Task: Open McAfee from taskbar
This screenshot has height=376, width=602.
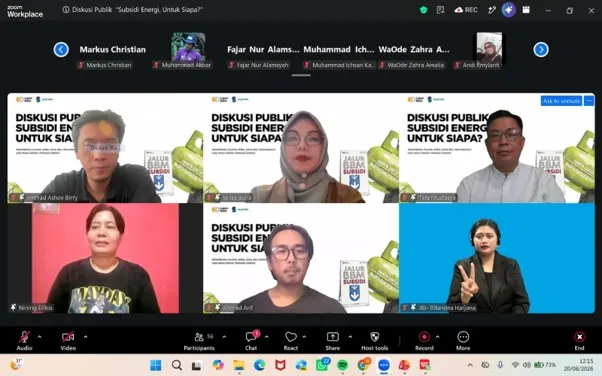Action: click(x=280, y=365)
